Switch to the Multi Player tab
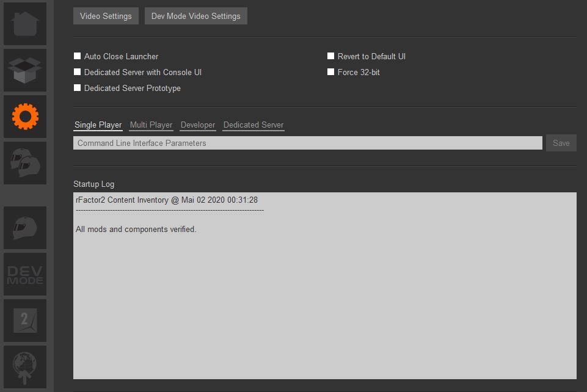This screenshot has width=587, height=392. click(x=151, y=125)
